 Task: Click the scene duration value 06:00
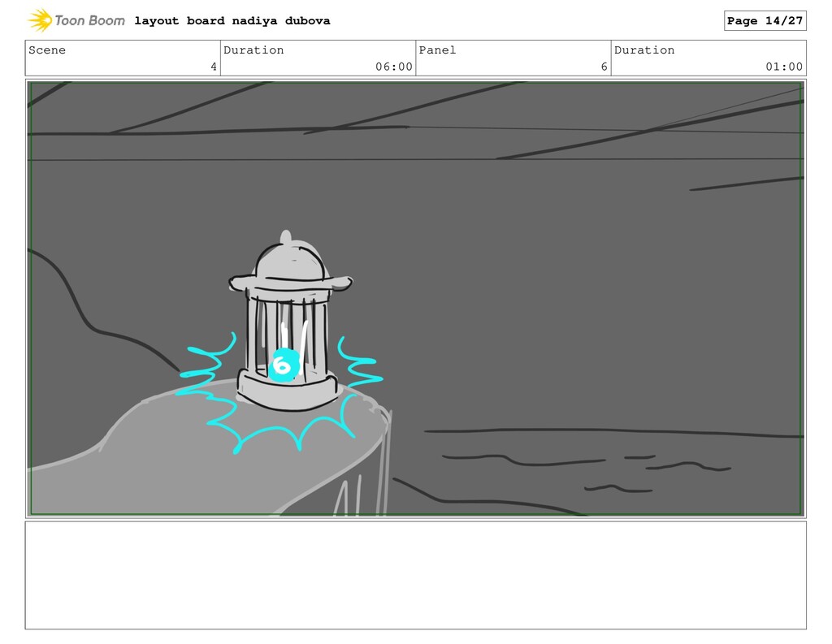point(394,67)
